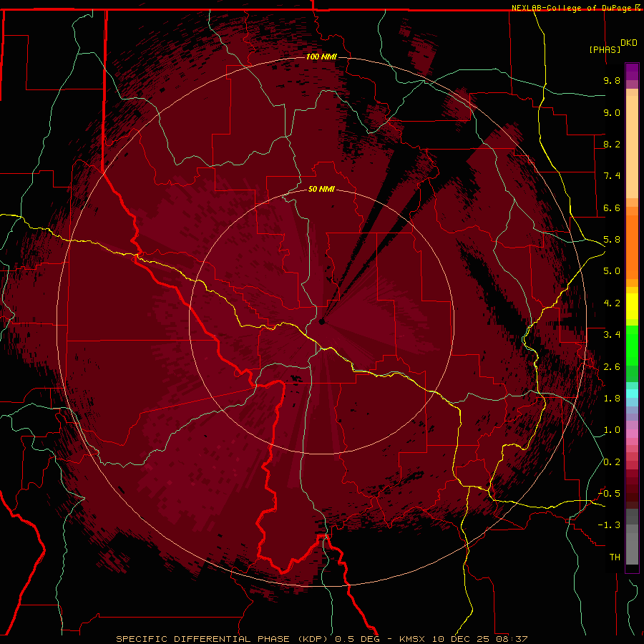Click the 1.8 value on the scale
This screenshot has width=644, height=644.
point(612,399)
